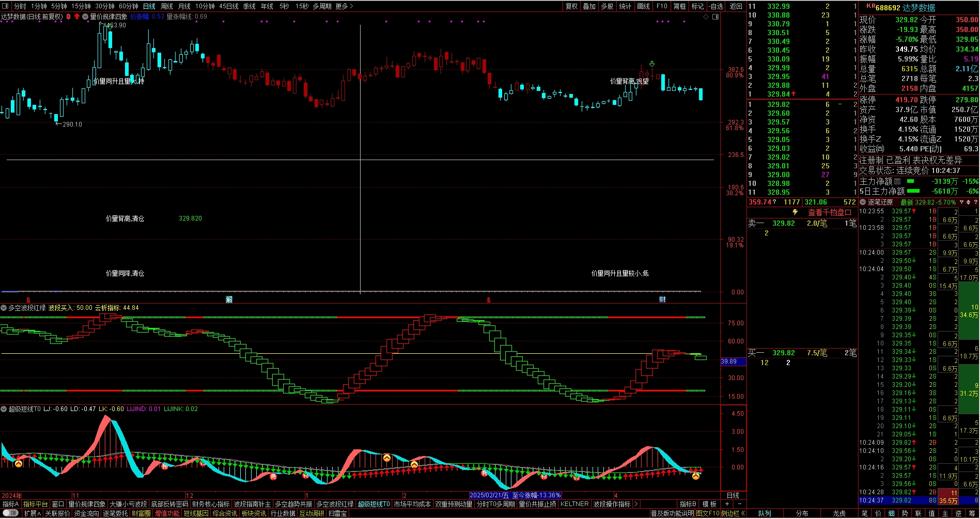Select the 筹 view icon in bottom-right strip
This screenshot has width=980, height=519.
click(x=972, y=513)
